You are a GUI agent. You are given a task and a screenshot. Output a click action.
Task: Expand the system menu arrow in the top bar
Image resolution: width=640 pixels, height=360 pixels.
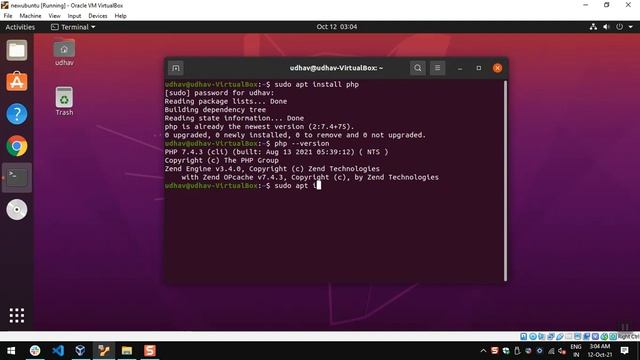(631, 27)
